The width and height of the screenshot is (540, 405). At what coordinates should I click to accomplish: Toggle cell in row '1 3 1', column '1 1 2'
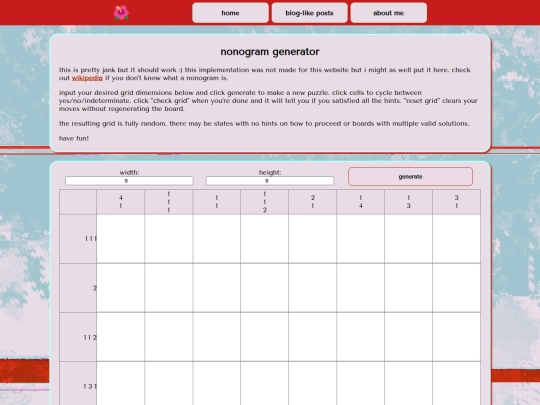(264, 383)
